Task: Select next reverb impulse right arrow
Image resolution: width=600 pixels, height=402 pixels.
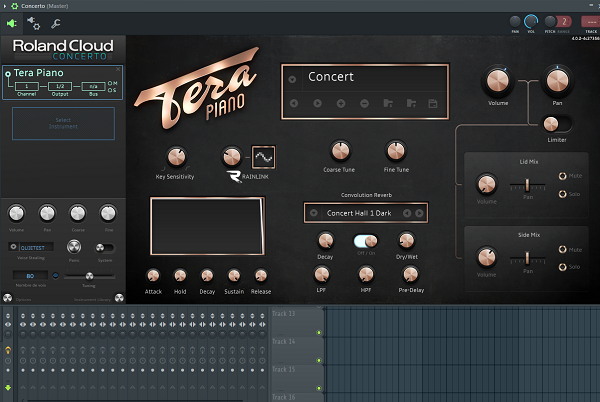Action: tap(419, 213)
